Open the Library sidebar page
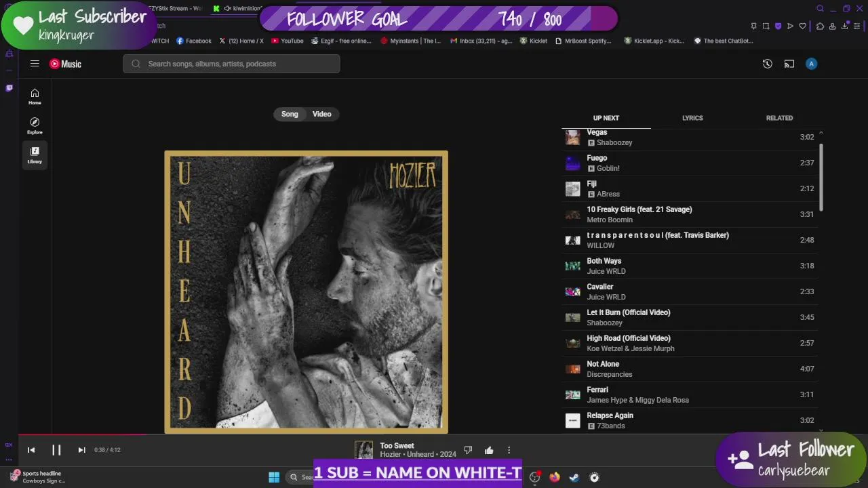This screenshot has width=868, height=488. [x=35, y=155]
